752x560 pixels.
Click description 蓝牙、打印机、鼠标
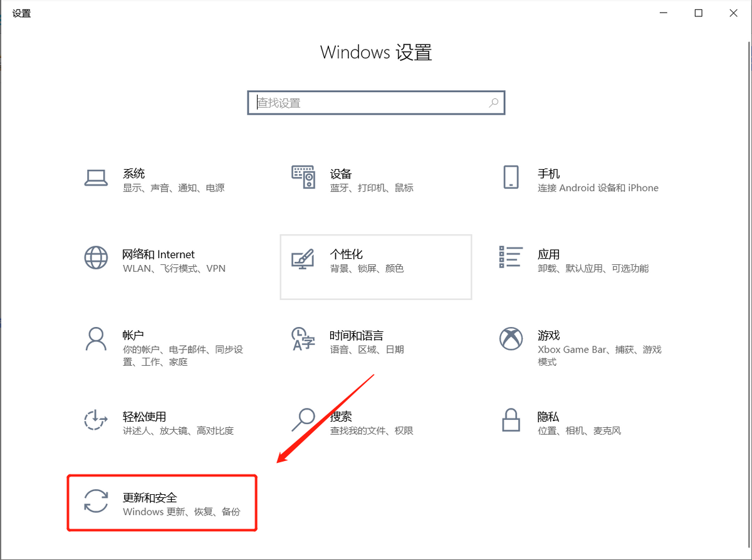(x=372, y=187)
